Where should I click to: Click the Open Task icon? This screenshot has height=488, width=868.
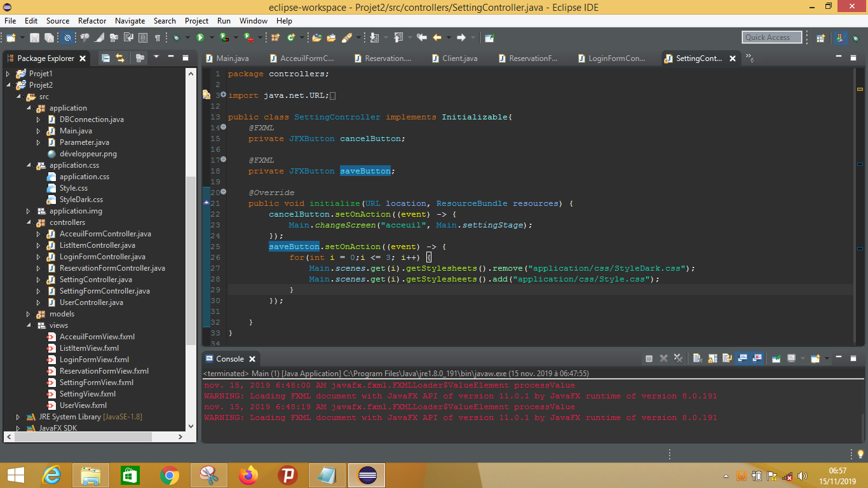coord(331,37)
